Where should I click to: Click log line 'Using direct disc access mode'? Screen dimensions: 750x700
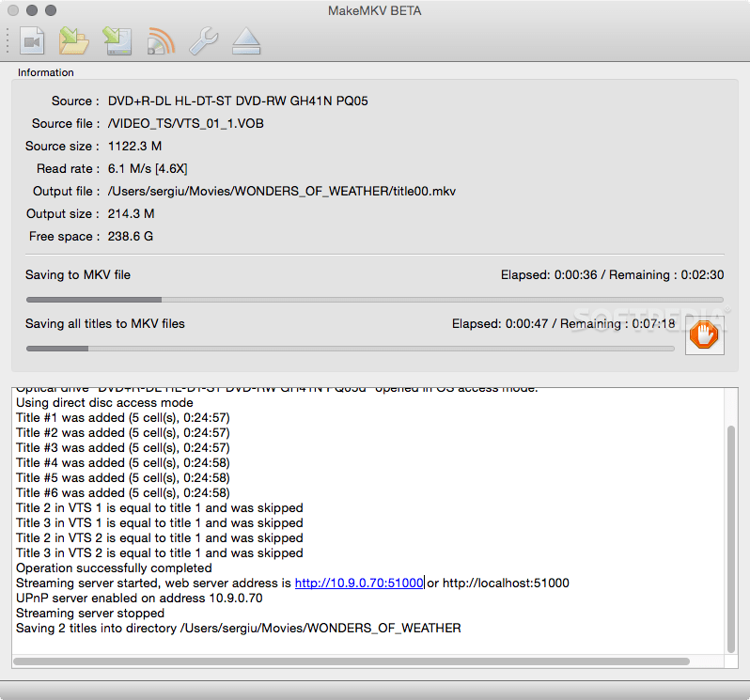click(104, 402)
